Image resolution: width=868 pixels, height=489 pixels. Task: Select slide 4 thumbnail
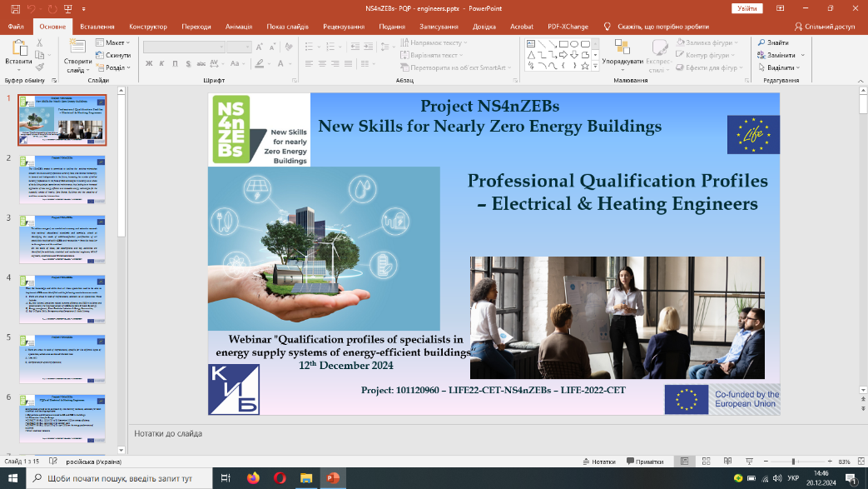(x=62, y=299)
